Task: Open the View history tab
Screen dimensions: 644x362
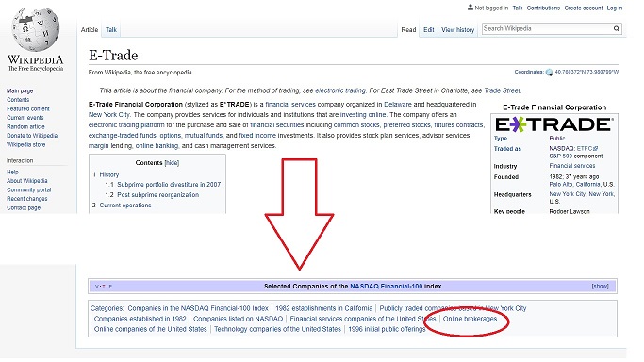Action: tap(457, 30)
